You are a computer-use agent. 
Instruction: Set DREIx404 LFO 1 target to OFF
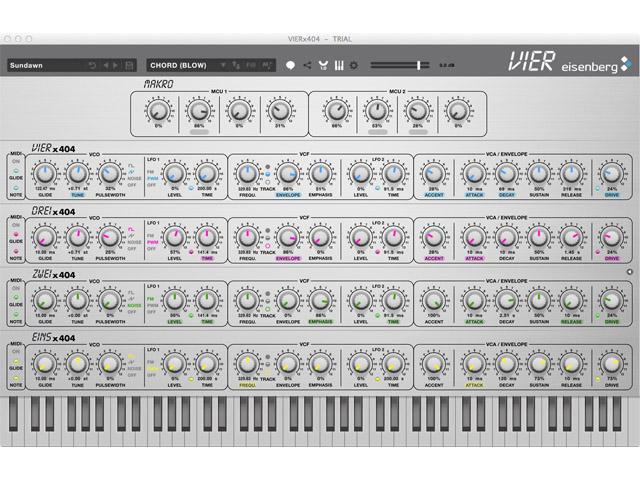coord(151,249)
